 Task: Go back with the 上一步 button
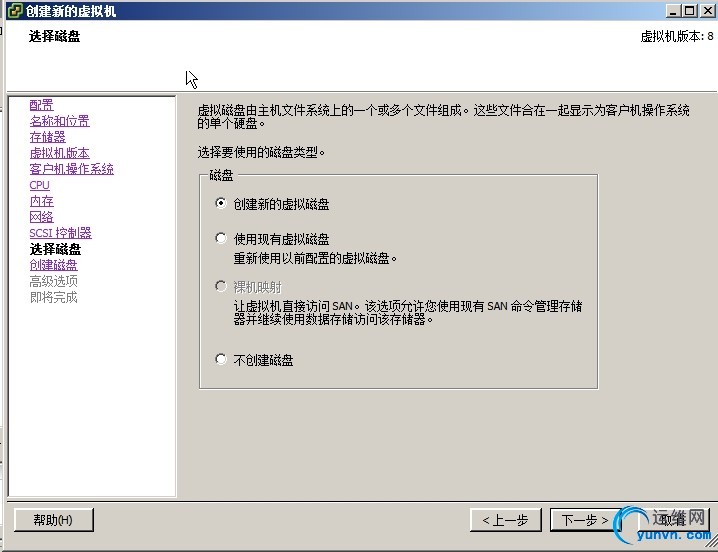tap(506, 520)
